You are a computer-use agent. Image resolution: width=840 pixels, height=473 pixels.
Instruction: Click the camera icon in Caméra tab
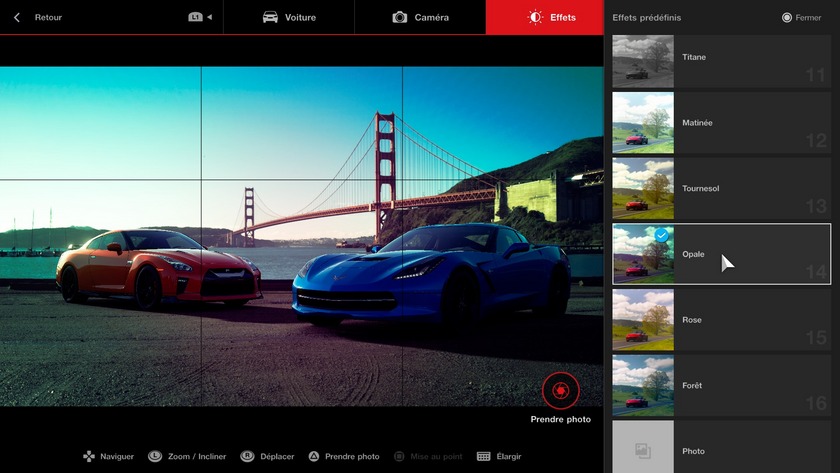click(400, 17)
